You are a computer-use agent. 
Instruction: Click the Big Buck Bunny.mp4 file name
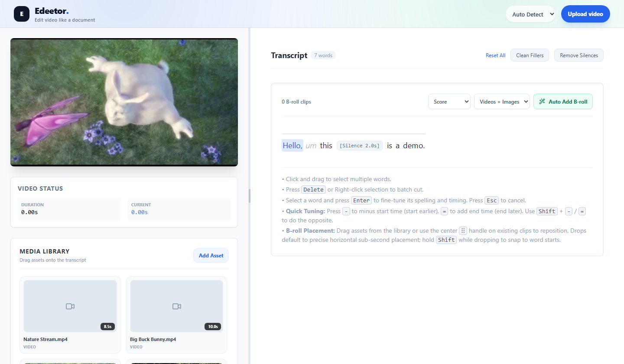(153, 339)
